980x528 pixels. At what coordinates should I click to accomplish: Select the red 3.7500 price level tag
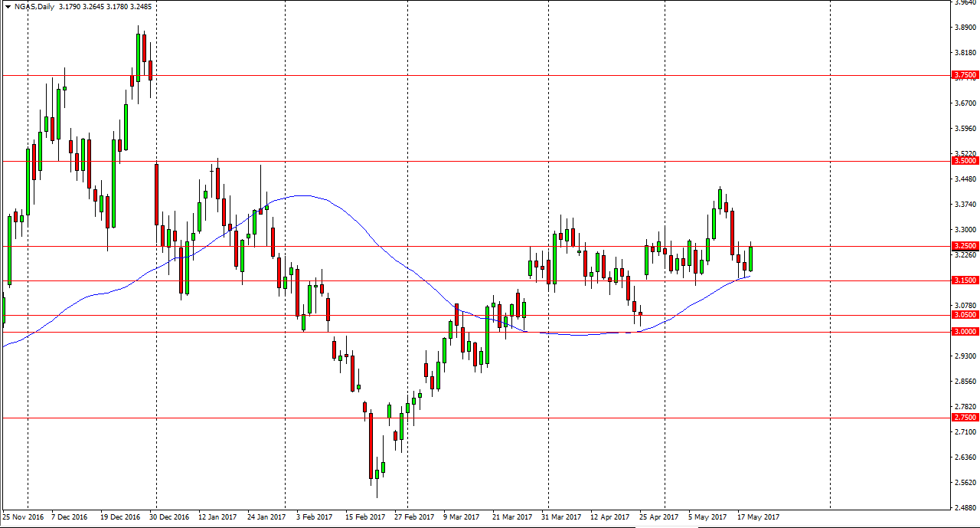(x=965, y=75)
